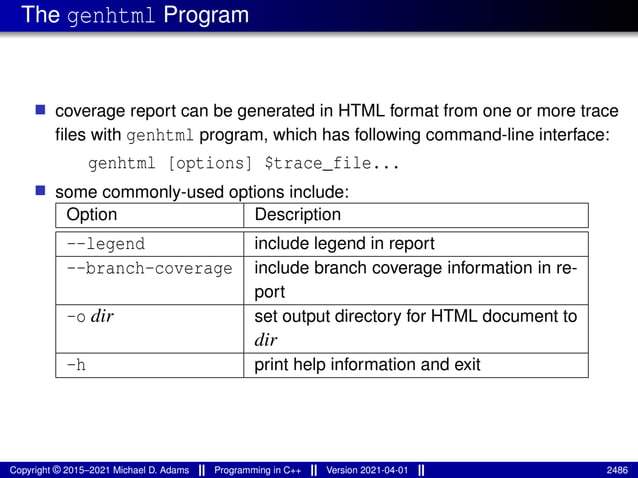Click "set output directory for HTML document" cell
This screenshot has width=638, height=478.
tap(416, 329)
